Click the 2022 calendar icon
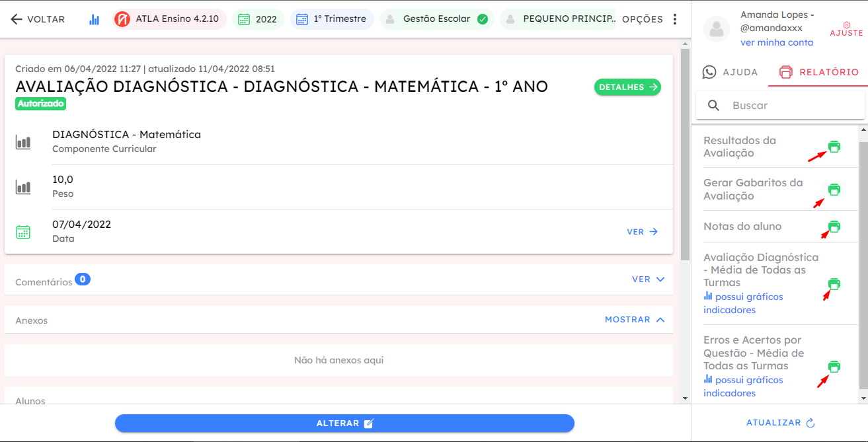Image resolution: width=868 pixels, height=442 pixels. tap(244, 19)
